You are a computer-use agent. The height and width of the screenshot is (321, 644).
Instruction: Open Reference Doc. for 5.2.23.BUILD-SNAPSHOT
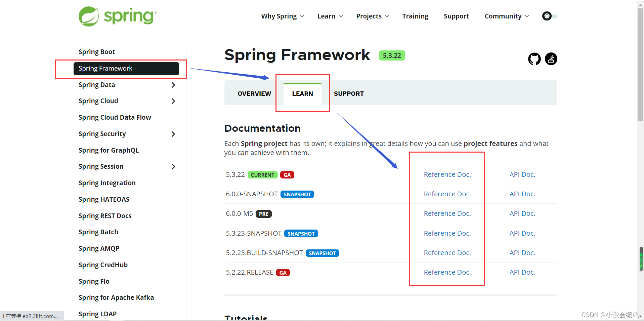pos(447,253)
